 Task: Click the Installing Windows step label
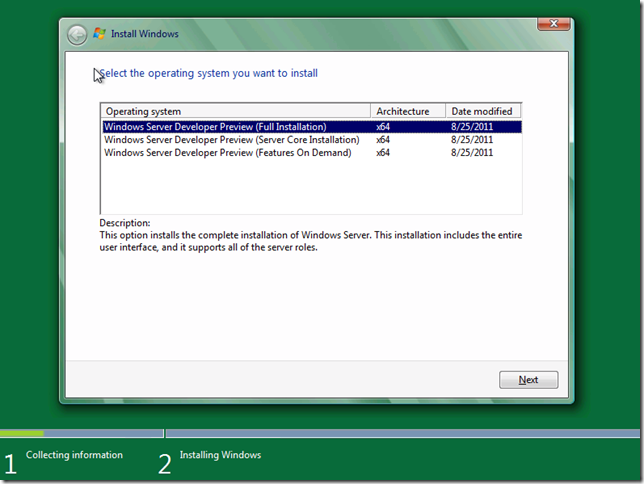pyautogui.click(x=221, y=455)
